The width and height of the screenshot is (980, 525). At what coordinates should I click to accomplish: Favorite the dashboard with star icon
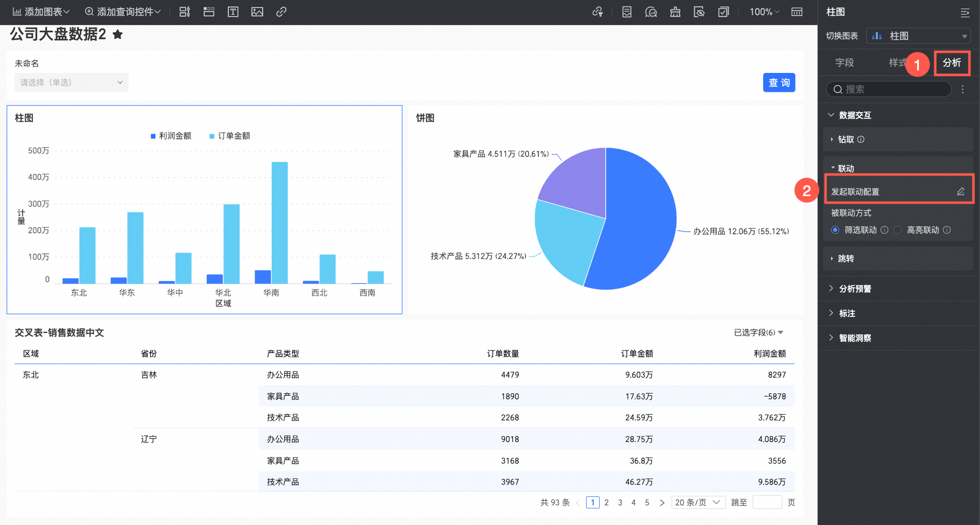tap(118, 34)
